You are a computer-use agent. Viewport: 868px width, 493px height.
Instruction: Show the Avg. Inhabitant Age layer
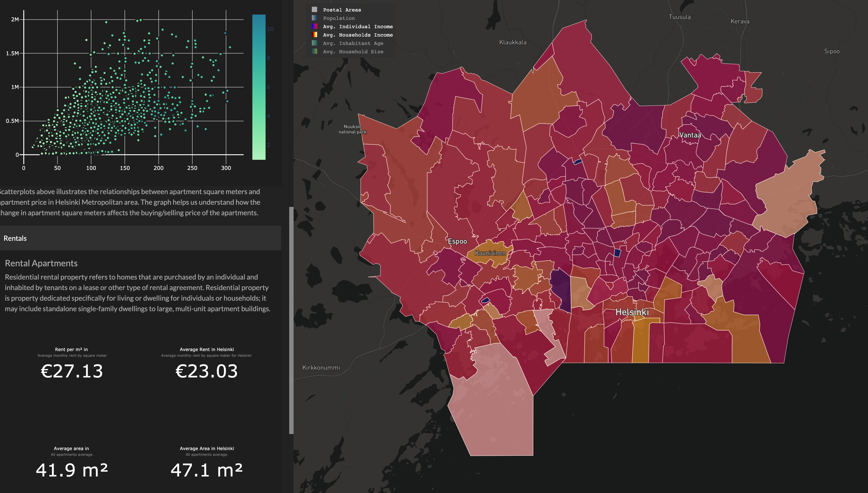tap(353, 43)
